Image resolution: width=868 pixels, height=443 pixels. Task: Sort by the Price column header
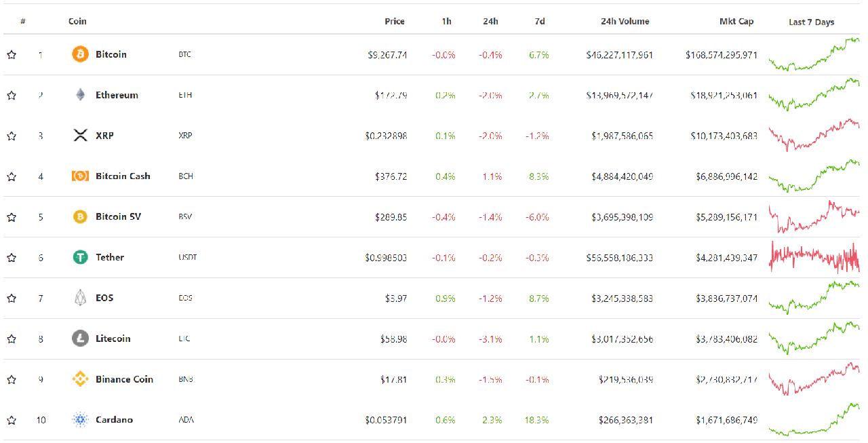pos(395,22)
